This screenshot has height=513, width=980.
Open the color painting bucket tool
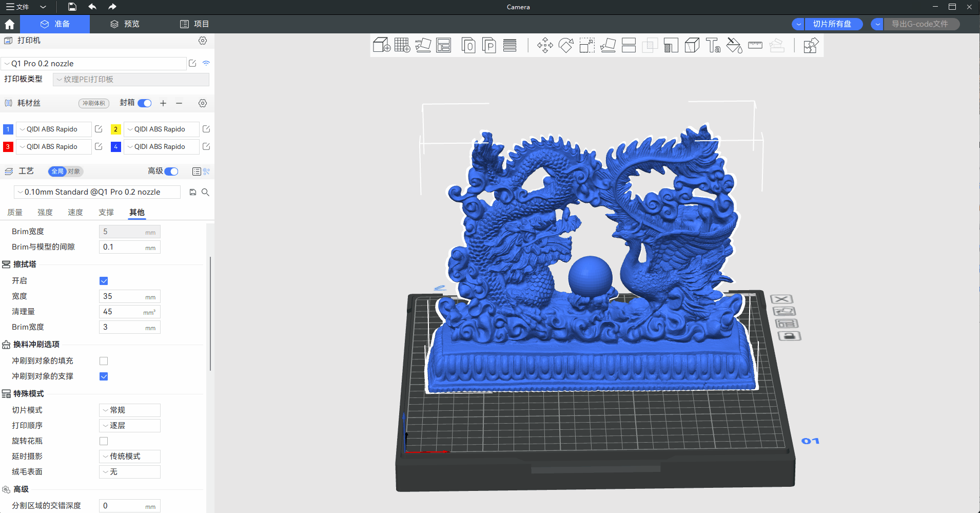pyautogui.click(x=734, y=46)
